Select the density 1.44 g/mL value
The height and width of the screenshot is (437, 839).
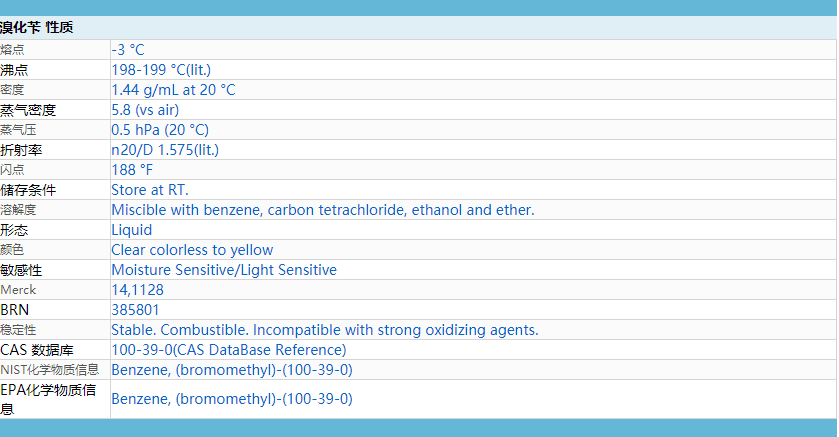(x=173, y=90)
